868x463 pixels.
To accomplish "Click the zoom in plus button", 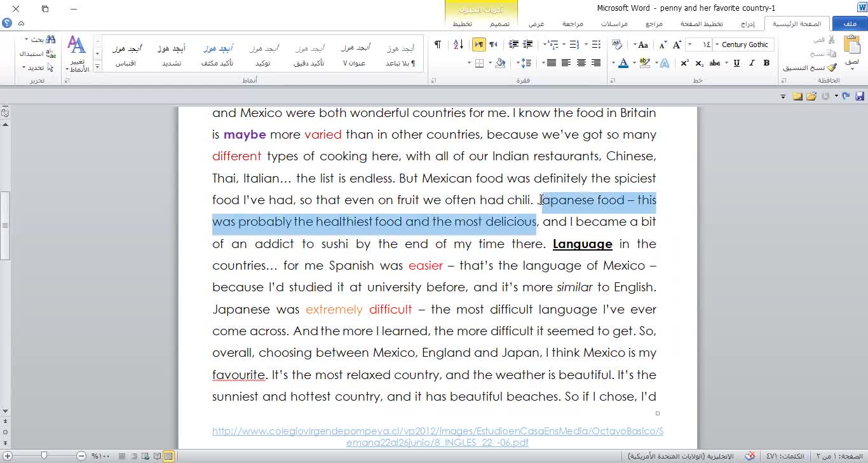I will [x=8, y=456].
